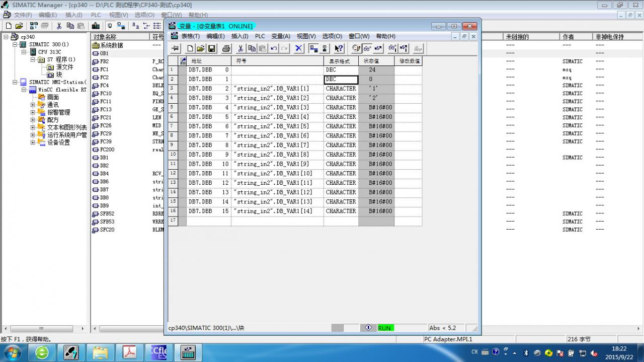
Task: Cut selection in variable table toolbar
Action: pyautogui.click(x=240, y=48)
